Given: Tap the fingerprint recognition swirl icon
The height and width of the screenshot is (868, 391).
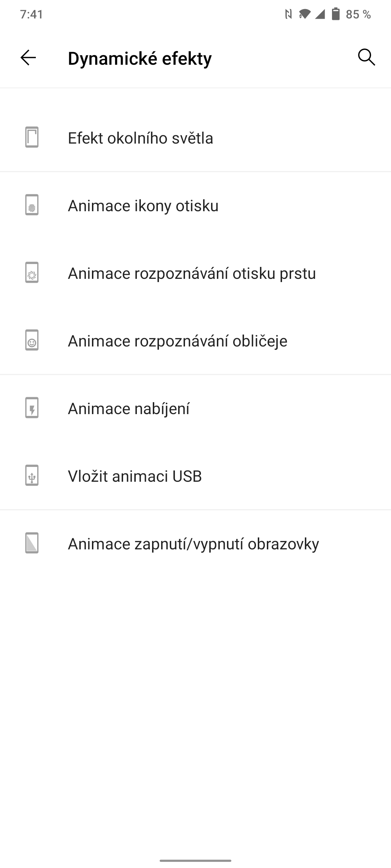Looking at the screenshot, I should click(32, 273).
